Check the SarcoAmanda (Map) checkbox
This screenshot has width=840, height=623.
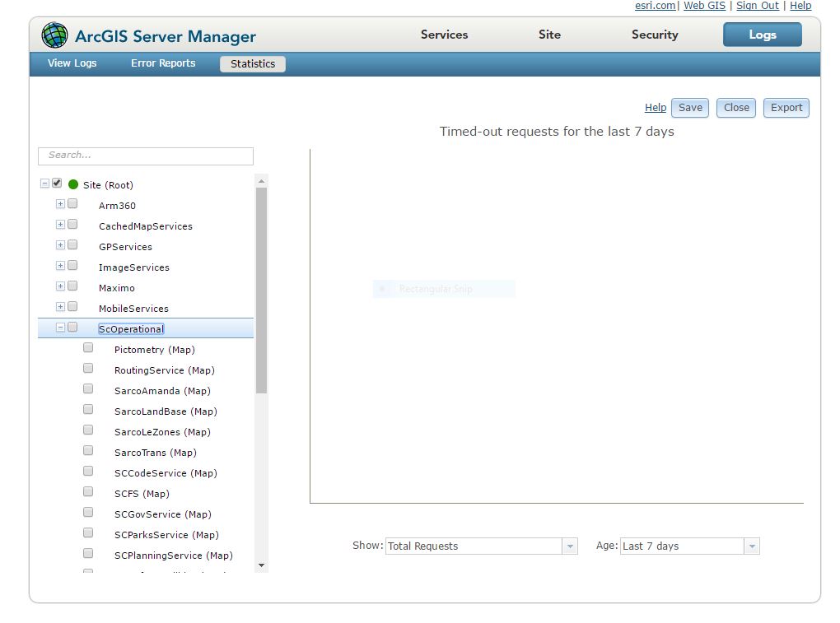coord(88,389)
